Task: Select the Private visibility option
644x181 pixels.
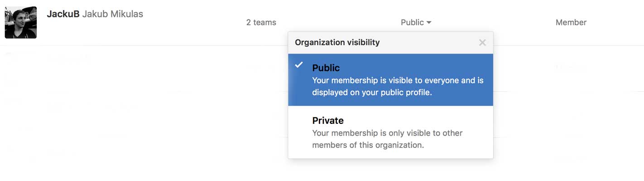Action: pyautogui.click(x=390, y=132)
